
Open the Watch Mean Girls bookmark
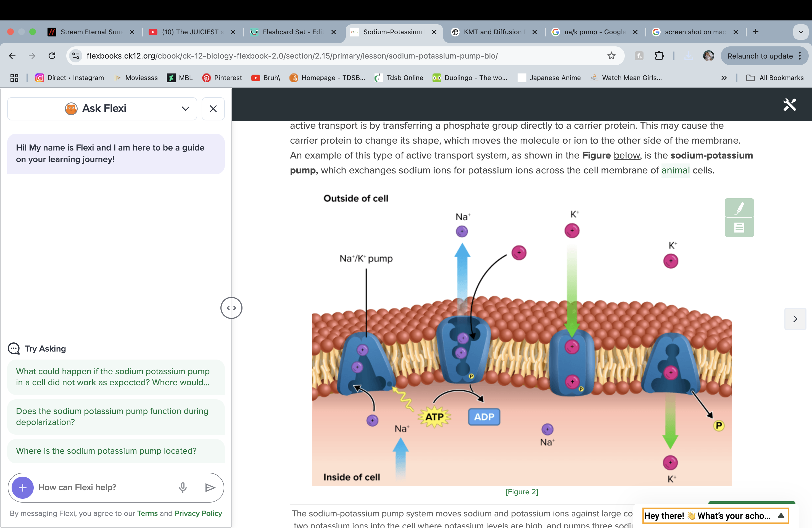click(x=626, y=78)
